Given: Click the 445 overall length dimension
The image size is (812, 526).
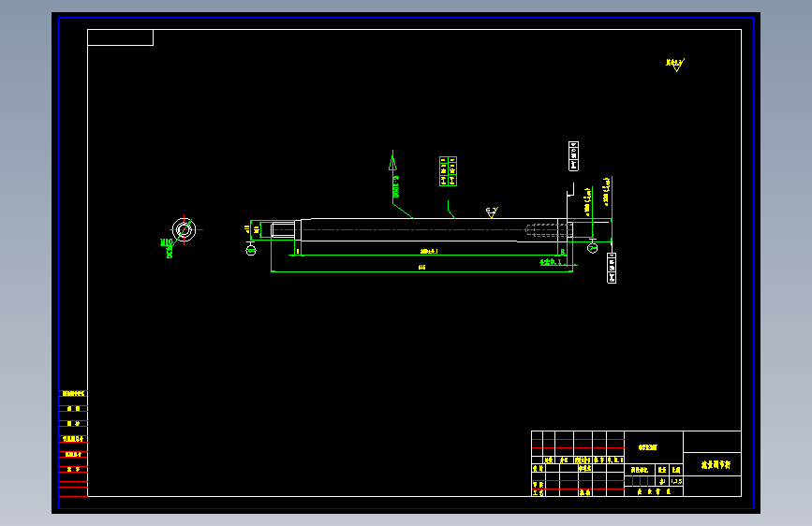Looking at the screenshot, I should coord(422,268).
